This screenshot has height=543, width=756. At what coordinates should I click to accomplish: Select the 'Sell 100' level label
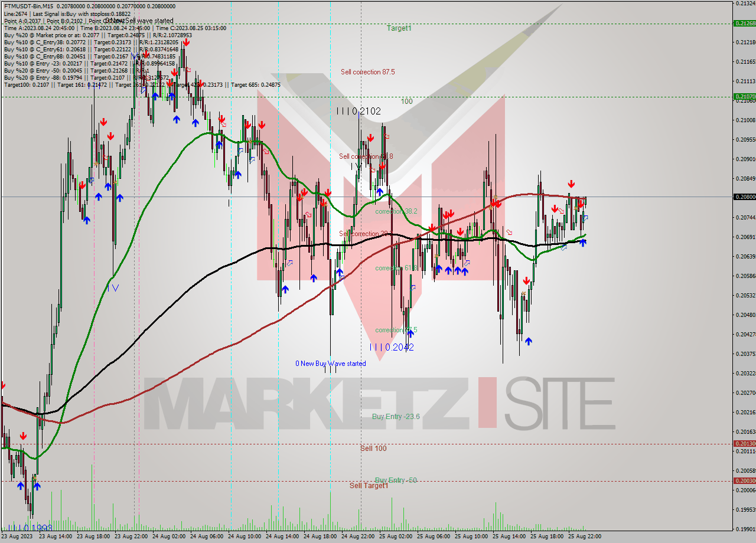373,449
